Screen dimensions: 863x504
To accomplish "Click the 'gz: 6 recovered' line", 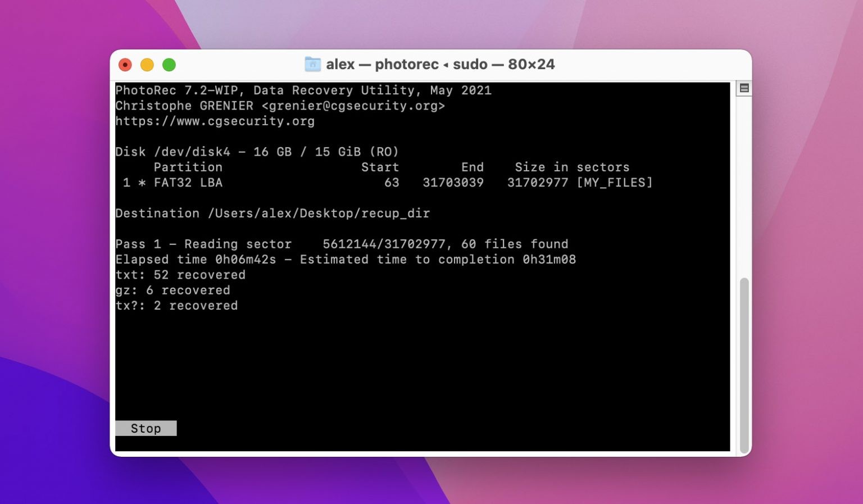I will pos(172,290).
